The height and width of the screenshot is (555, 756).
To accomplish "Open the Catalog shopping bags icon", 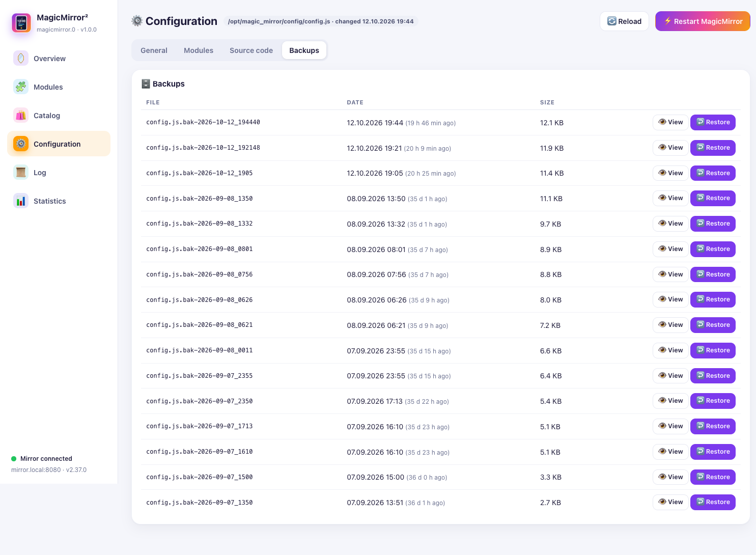I will click(21, 116).
